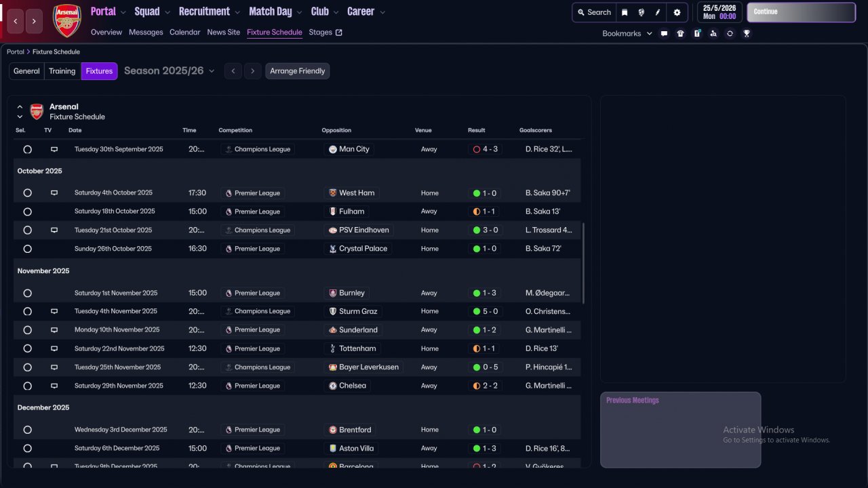The width and height of the screenshot is (868, 488).
Task: Open the Season 2025/26 dropdown
Action: click(169, 71)
